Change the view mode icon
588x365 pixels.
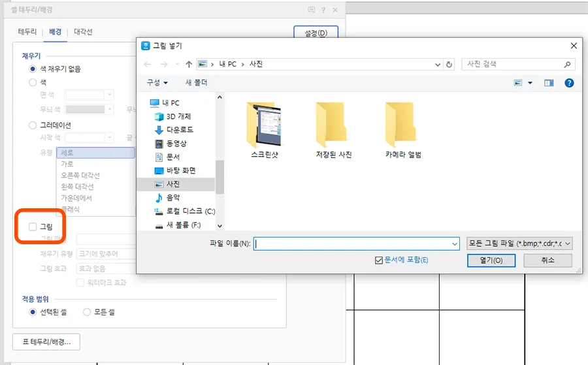[518, 83]
